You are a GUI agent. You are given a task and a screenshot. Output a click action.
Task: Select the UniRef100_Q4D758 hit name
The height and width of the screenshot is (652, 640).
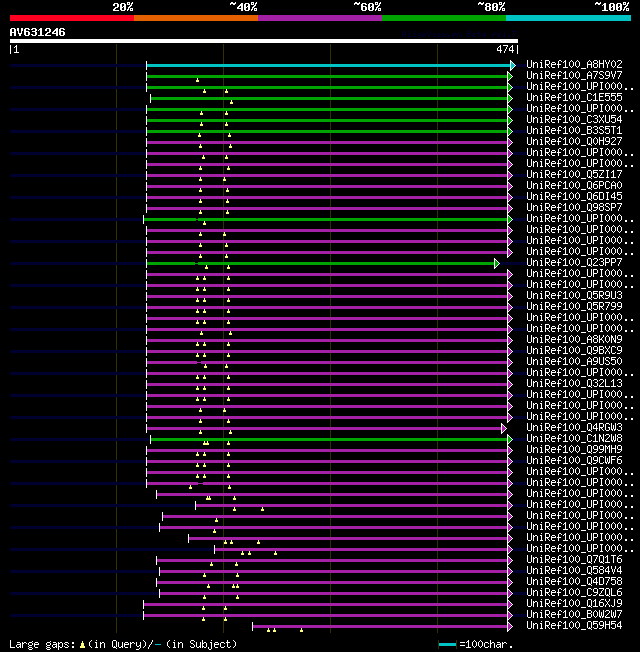coord(574,581)
